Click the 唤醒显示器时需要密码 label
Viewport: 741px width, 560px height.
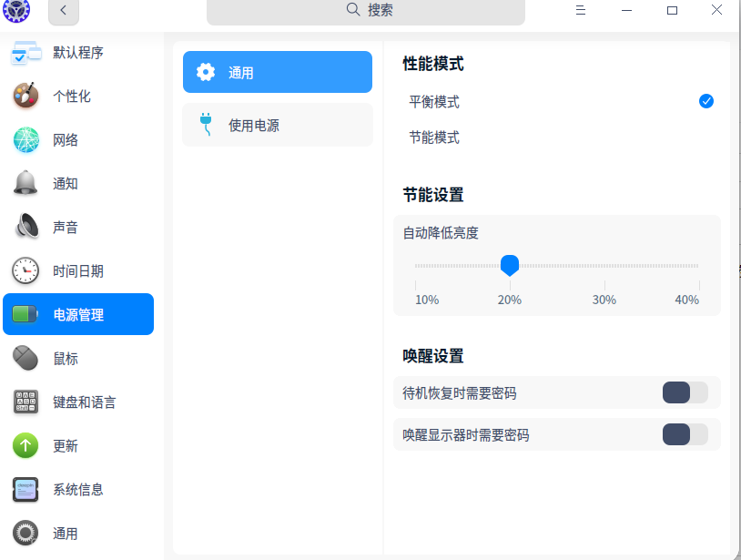465,434
